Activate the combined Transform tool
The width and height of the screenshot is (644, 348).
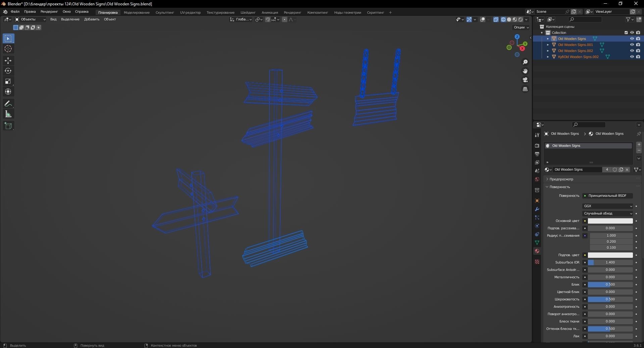[8, 92]
